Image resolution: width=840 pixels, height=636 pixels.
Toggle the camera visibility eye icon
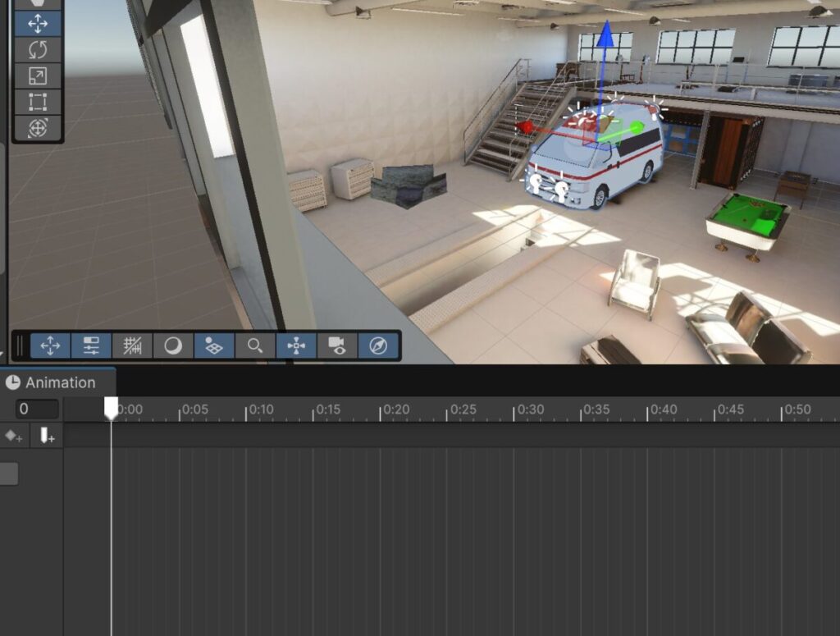(337, 345)
